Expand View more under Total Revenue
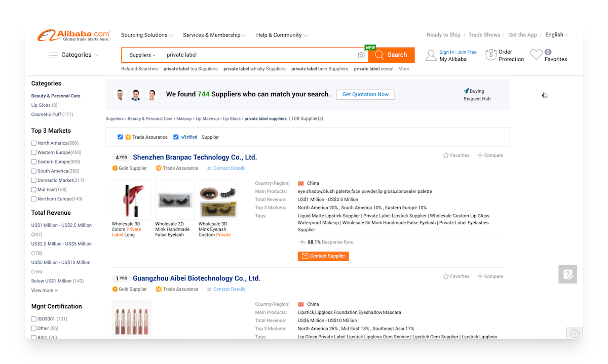Image resolution: width=608 pixels, height=364 pixels. [42, 290]
